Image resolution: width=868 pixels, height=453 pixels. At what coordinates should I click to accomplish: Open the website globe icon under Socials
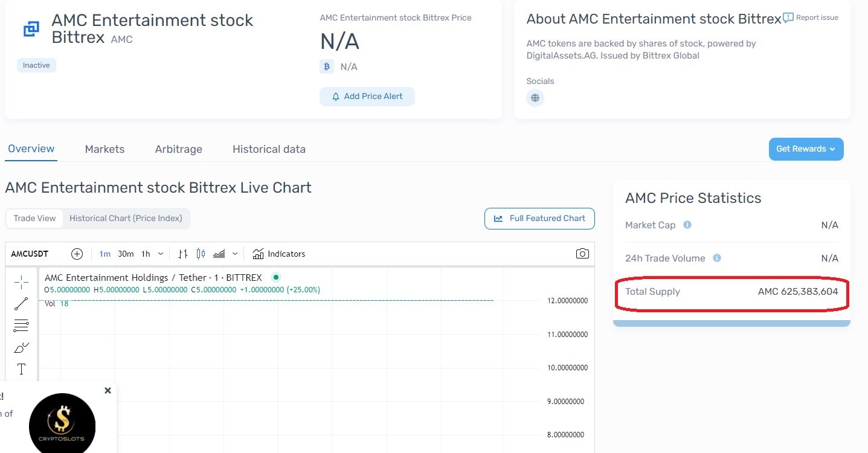click(535, 98)
